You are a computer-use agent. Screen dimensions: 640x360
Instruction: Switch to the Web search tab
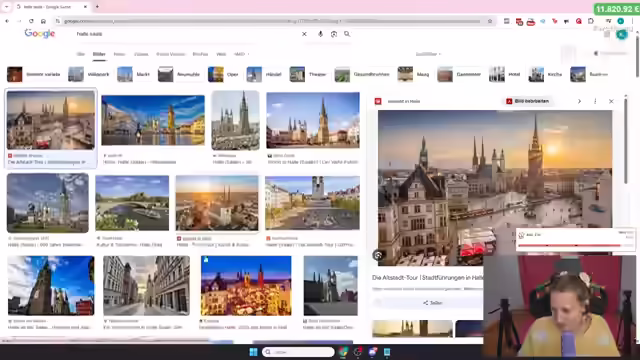click(x=221, y=54)
